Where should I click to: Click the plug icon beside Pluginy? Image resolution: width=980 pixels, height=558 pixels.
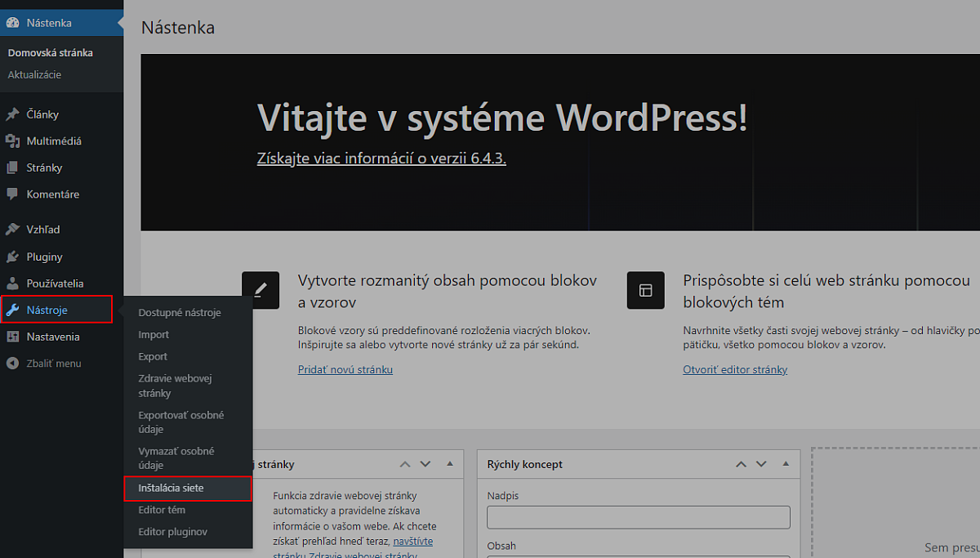point(12,257)
